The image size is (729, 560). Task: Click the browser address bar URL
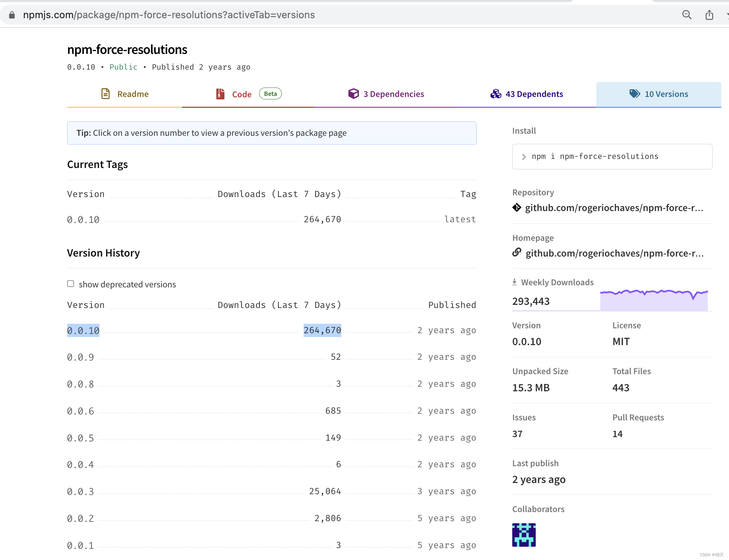click(x=169, y=15)
